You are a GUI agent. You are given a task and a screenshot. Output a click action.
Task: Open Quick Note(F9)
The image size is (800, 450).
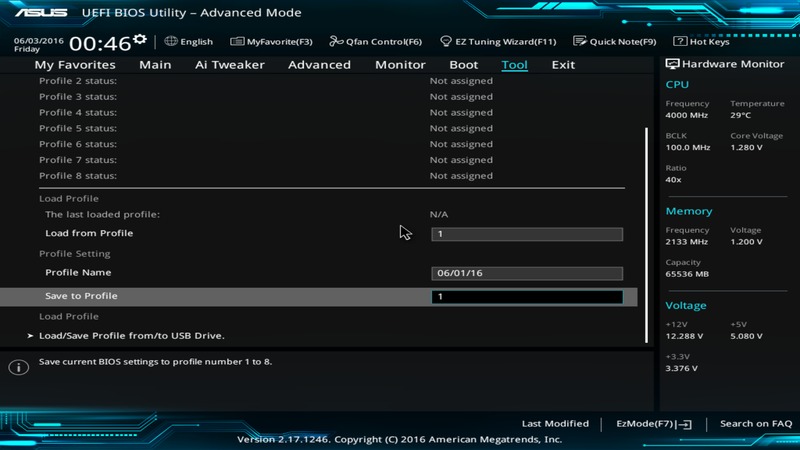(580, 42)
